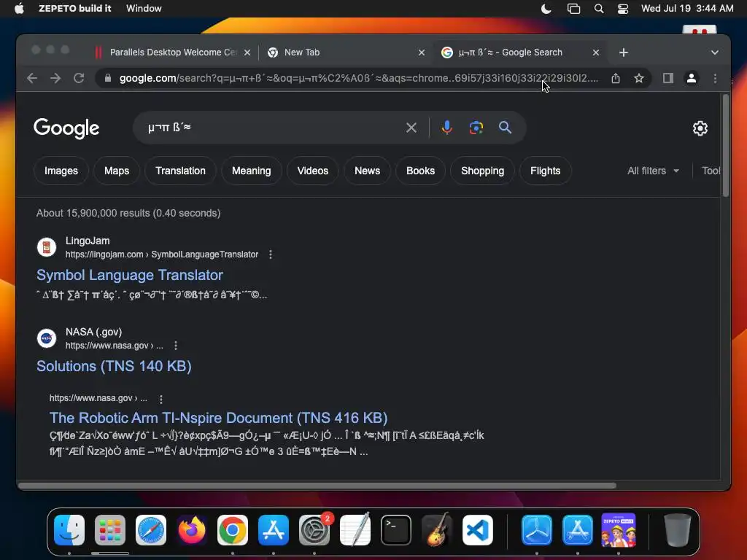Screen dimensions: 747x560
Task: Open Control Center in menu bar
Action: (623, 9)
